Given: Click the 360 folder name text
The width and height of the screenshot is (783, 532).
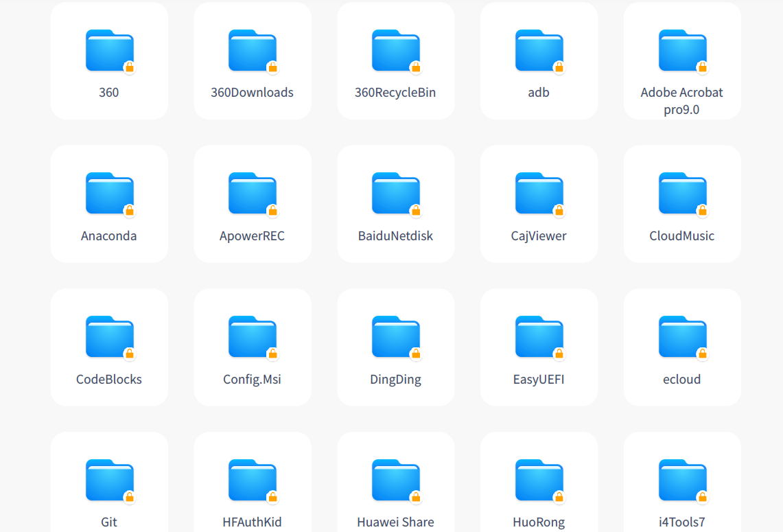Looking at the screenshot, I should (109, 93).
